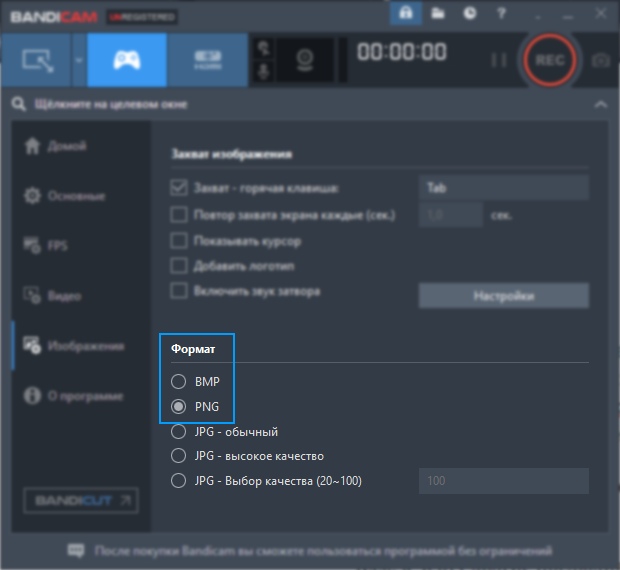Screen dimensions: 620x570
Task: Click the purchase notice message at bottom
Action: (323, 551)
